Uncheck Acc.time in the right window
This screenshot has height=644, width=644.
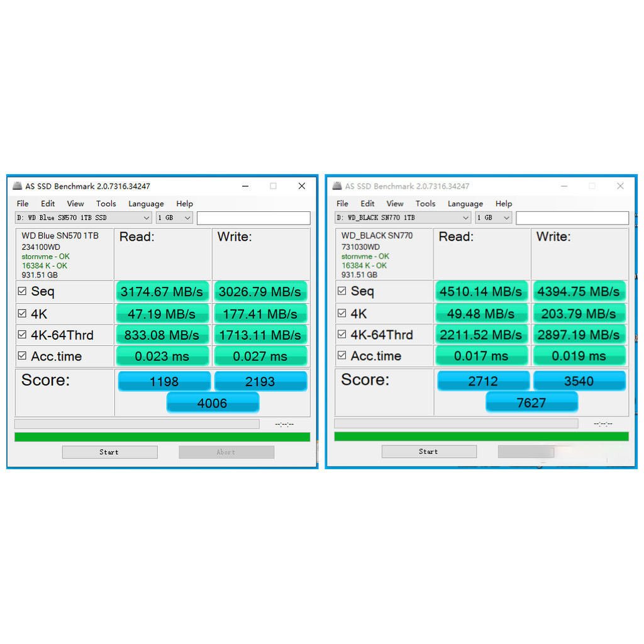(341, 356)
